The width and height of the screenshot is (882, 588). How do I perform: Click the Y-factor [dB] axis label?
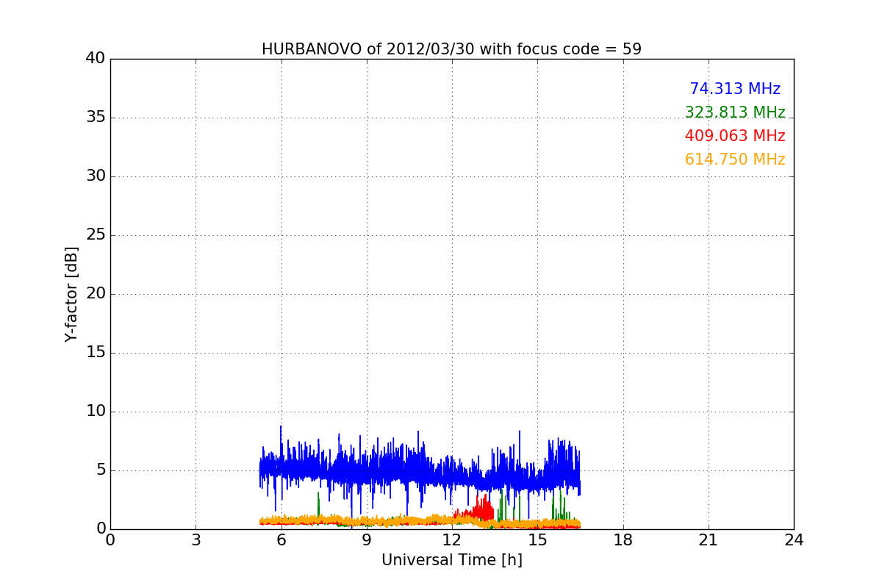[x=71, y=294]
